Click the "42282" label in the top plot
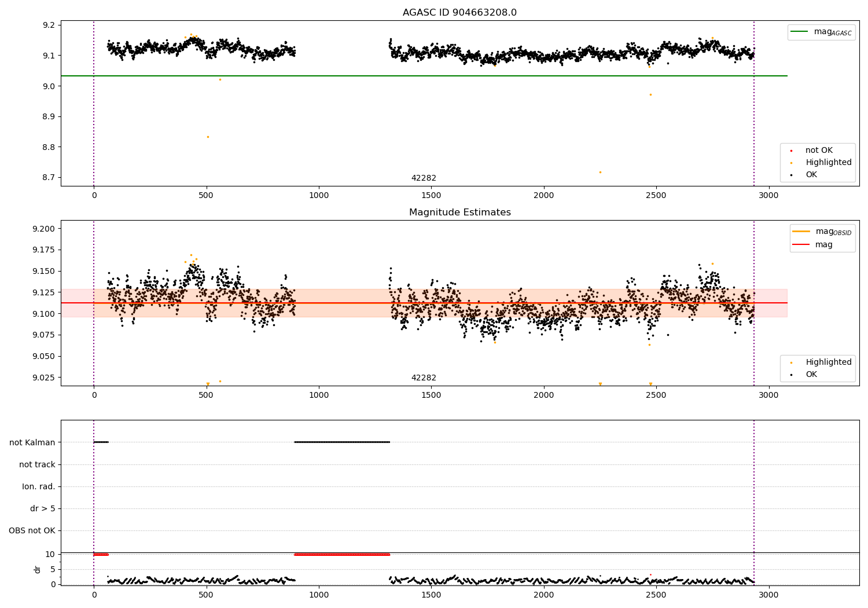 [x=424, y=178]
